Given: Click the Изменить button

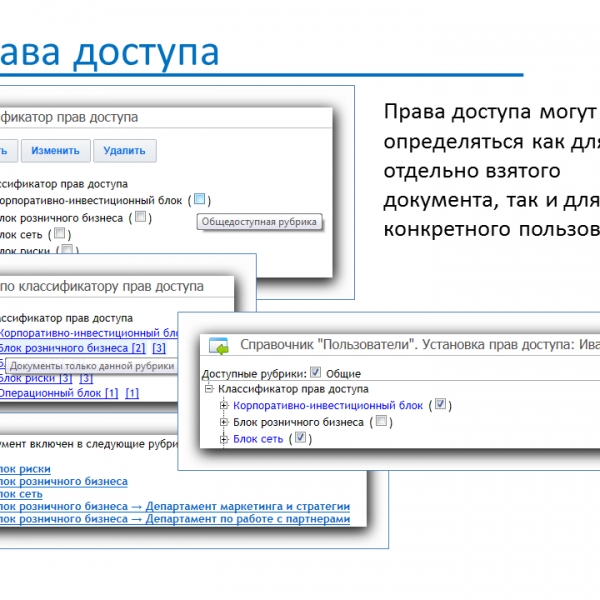Looking at the screenshot, I should [x=55, y=151].
